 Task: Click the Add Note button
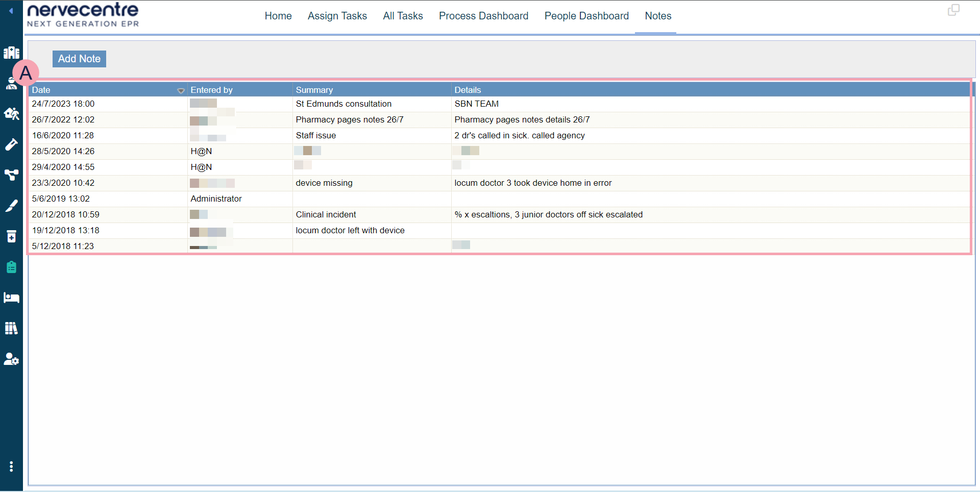pos(79,59)
